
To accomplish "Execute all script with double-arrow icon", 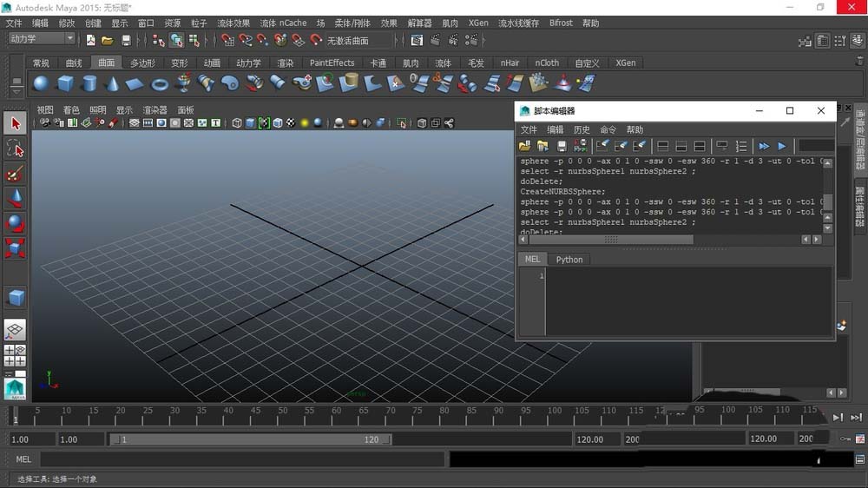I will click(764, 146).
